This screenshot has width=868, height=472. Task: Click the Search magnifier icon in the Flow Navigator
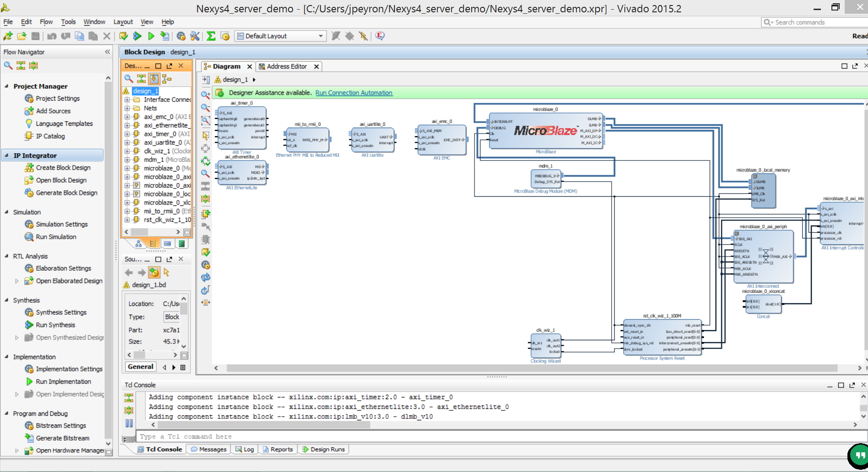coord(8,65)
